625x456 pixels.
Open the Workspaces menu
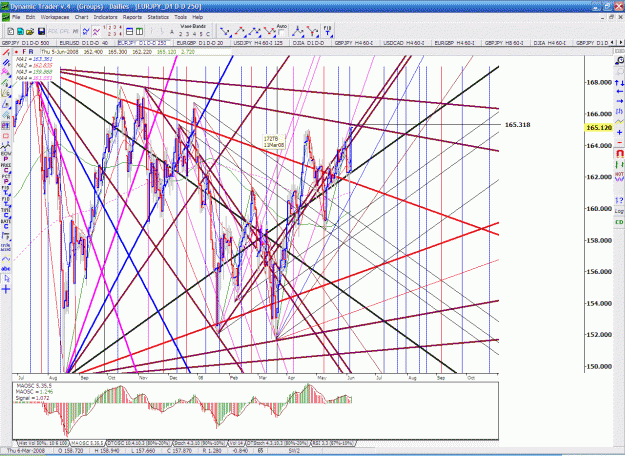[x=55, y=17]
